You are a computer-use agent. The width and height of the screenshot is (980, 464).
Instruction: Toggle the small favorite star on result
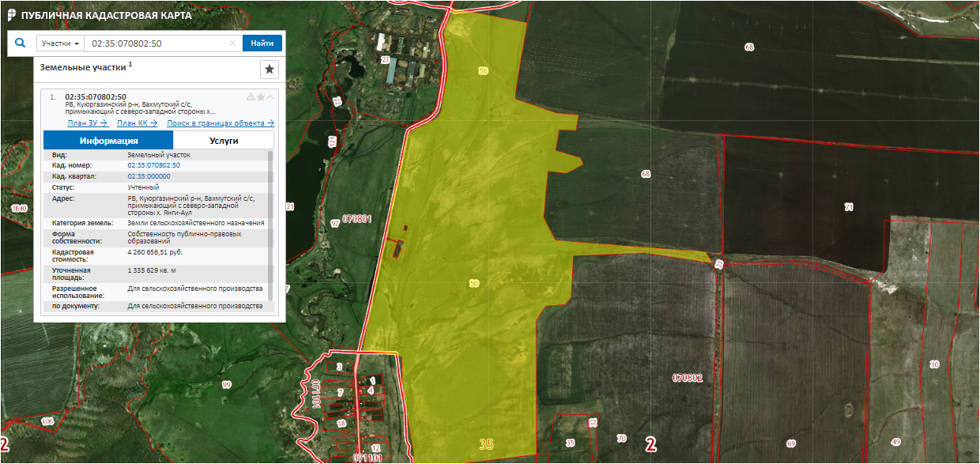261,97
